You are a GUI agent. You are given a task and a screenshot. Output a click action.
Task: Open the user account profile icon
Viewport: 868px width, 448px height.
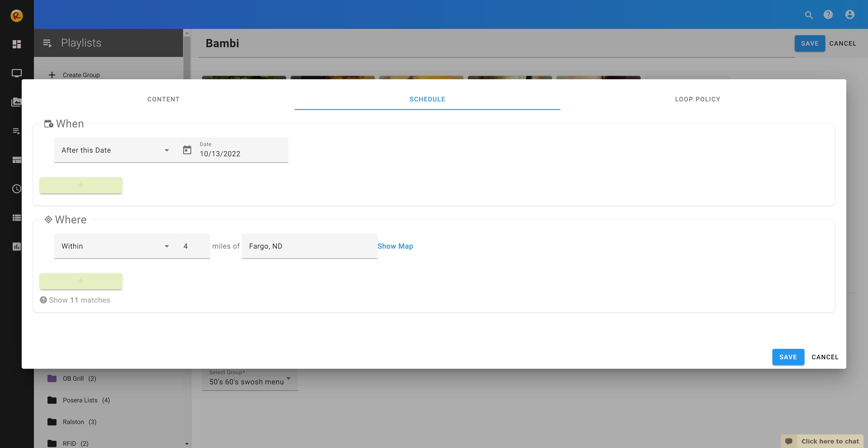(x=849, y=14)
